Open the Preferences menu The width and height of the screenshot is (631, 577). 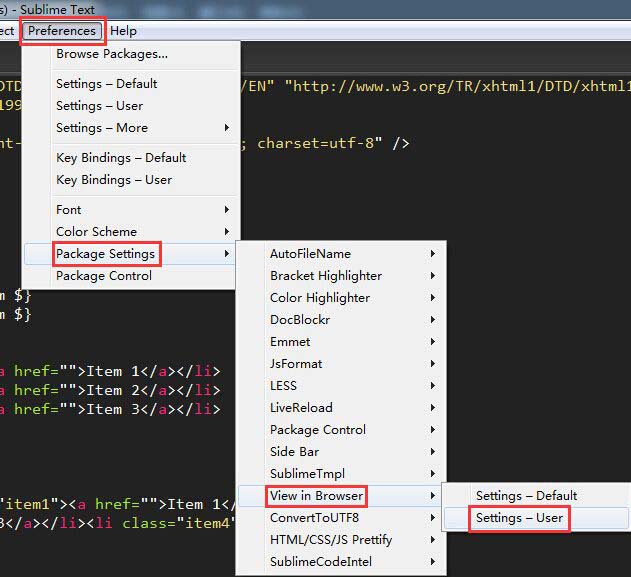[x=62, y=31]
